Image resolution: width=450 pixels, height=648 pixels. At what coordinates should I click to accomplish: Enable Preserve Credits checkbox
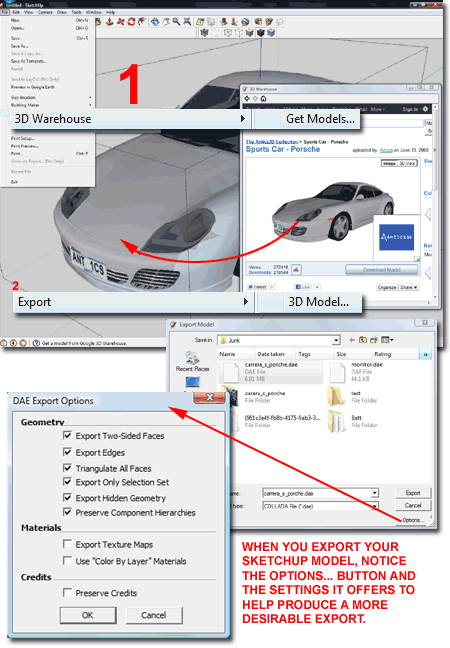coord(67,592)
